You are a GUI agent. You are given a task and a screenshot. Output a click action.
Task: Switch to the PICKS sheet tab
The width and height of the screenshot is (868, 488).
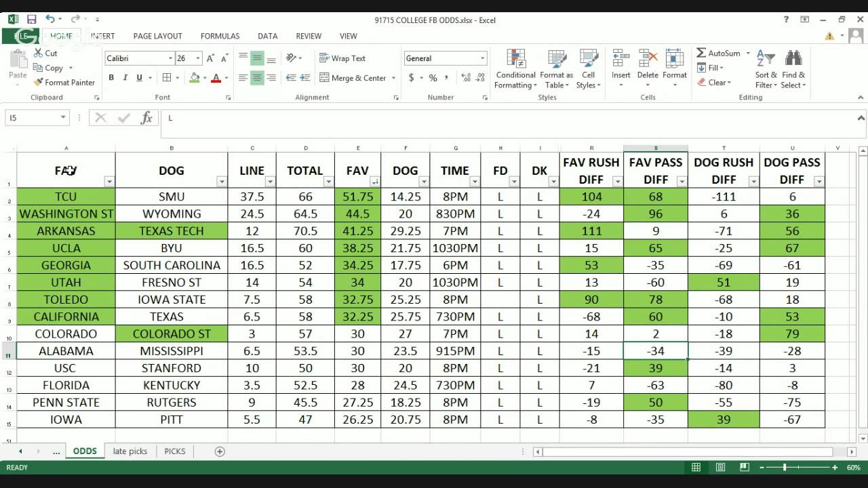point(175,451)
